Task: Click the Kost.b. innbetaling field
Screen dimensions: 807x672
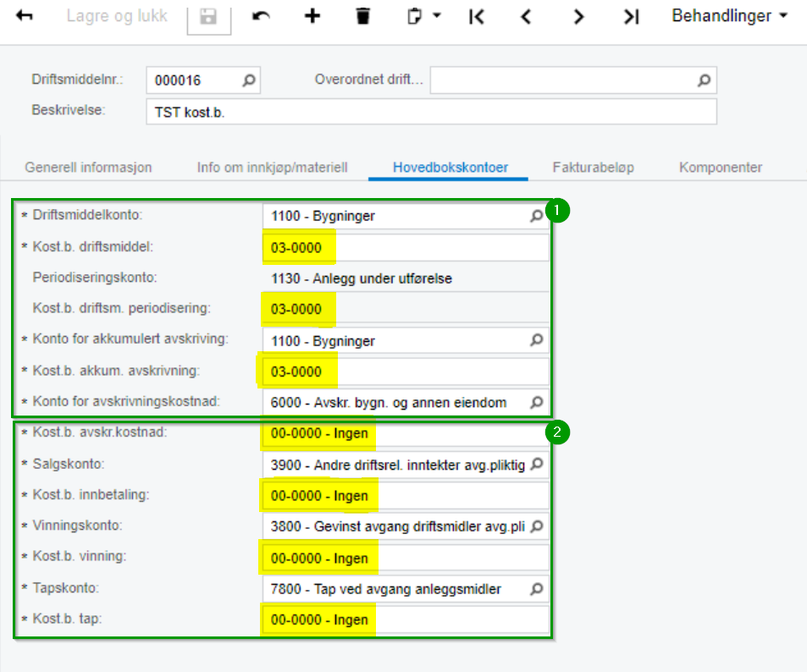Action: click(406, 495)
